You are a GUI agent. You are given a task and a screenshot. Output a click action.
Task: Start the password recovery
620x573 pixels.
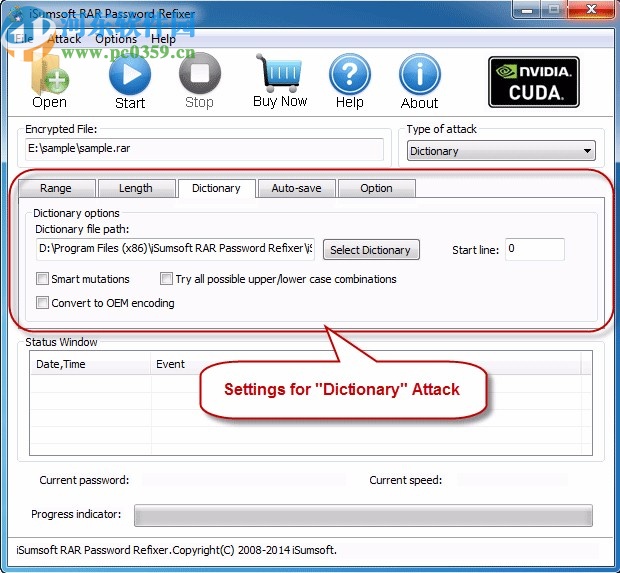click(x=130, y=82)
